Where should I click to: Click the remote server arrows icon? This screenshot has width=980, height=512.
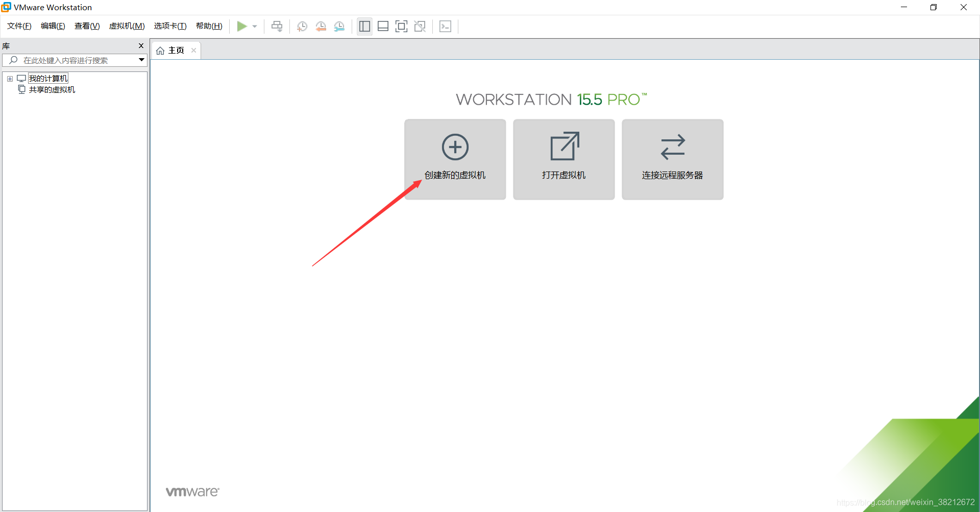[x=673, y=147]
